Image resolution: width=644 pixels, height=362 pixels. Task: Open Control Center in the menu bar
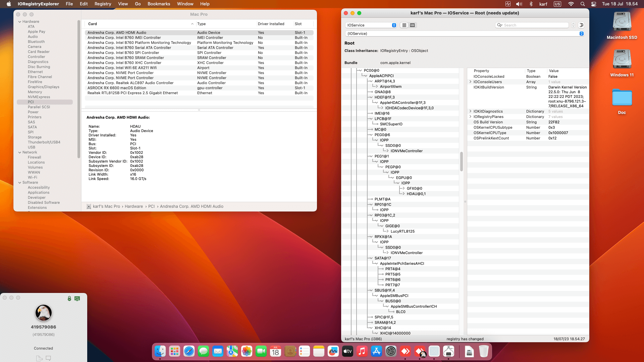tap(594, 4)
